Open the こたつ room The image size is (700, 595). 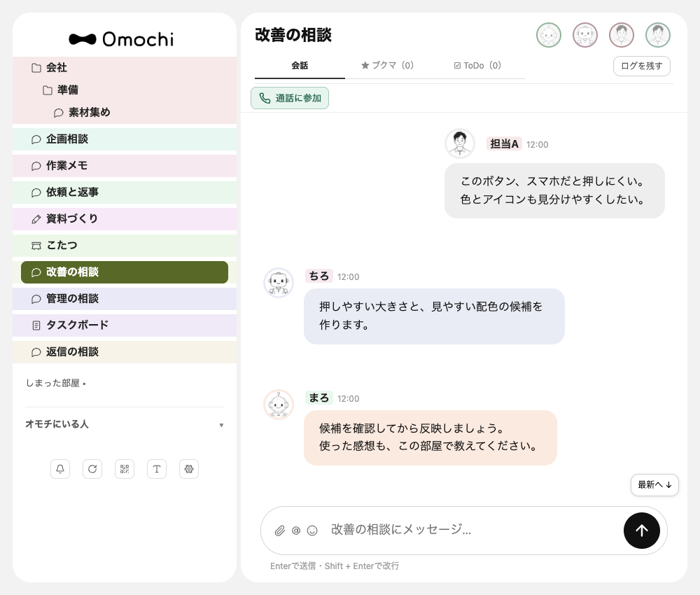pyautogui.click(x=125, y=246)
